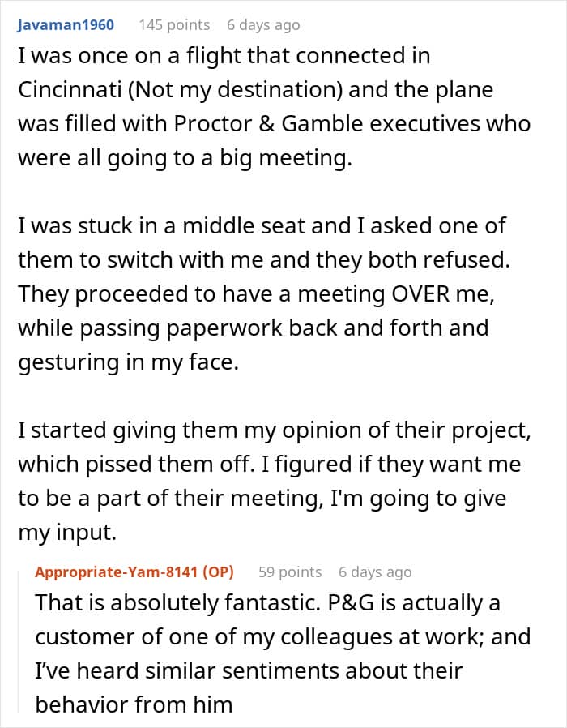
Task: Open top comment's 6 days ago timestamp
Action: coord(263,24)
